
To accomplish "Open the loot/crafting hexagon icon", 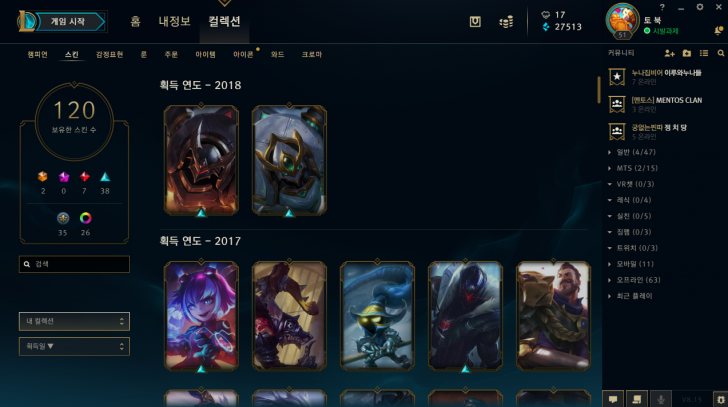I will [x=474, y=21].
